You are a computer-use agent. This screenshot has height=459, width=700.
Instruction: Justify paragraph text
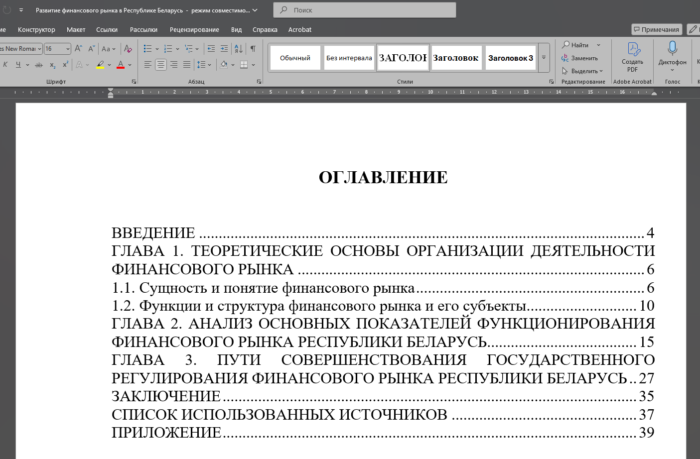point(187,65)
